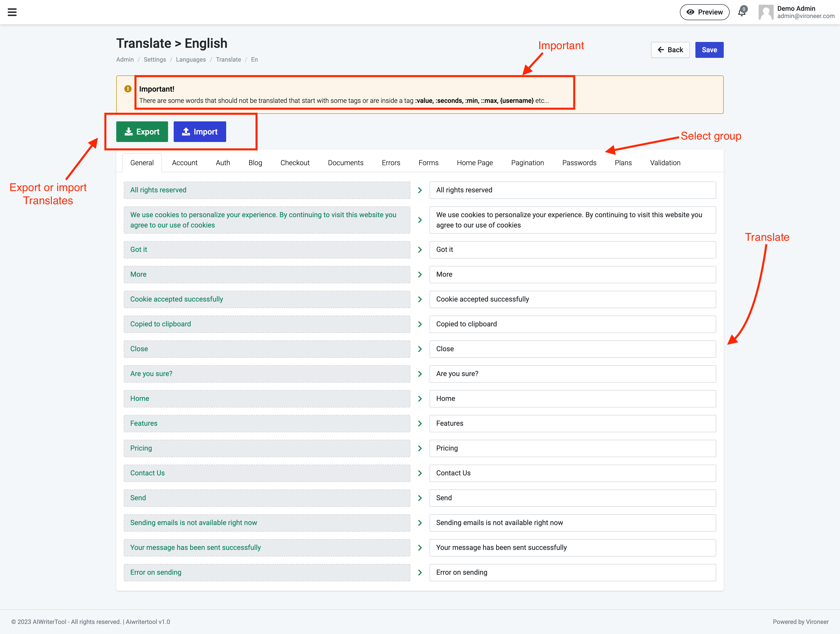Viewport: 840px width, 634px height.
Task: Open the Validation tab
Action: (x=665, y=163)
